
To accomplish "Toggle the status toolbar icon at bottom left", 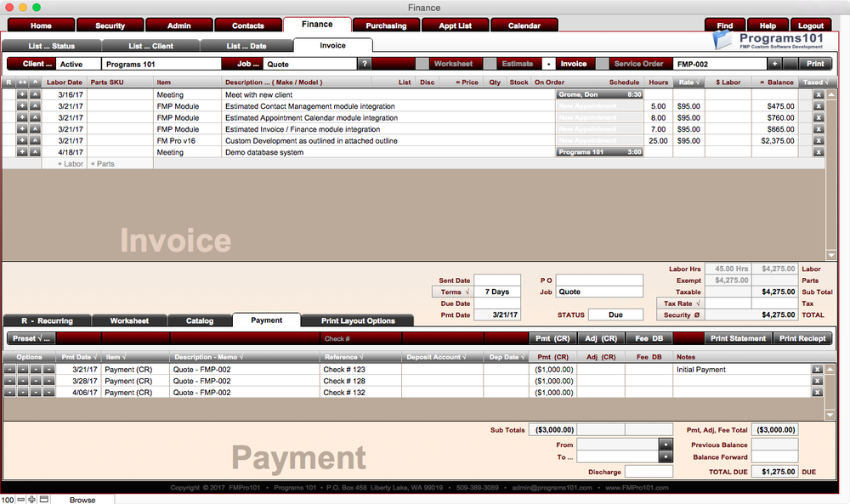I will point(44,499).
